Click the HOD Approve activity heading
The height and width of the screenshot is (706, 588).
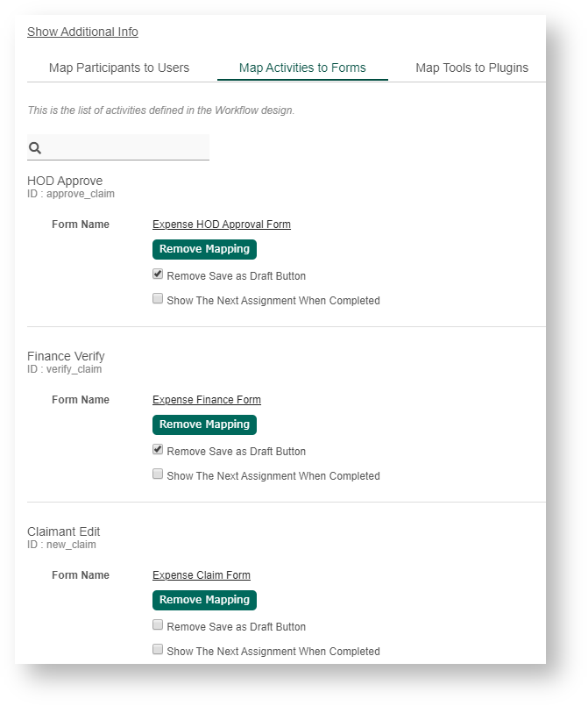[x=65, y=181]
